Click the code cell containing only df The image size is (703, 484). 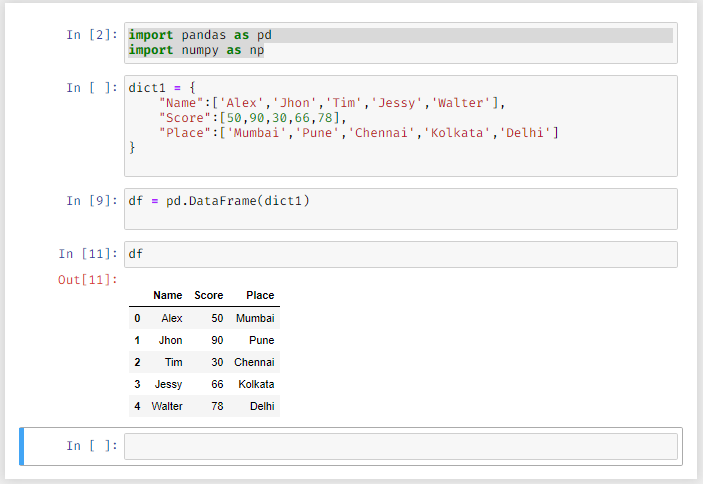400,254
